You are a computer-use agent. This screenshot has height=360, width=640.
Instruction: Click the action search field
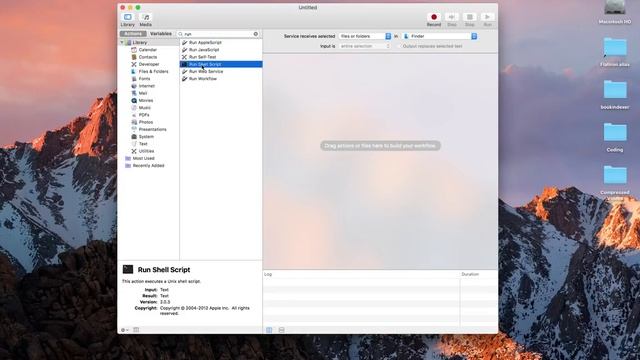pyautogui.click(x=218, y=34)
